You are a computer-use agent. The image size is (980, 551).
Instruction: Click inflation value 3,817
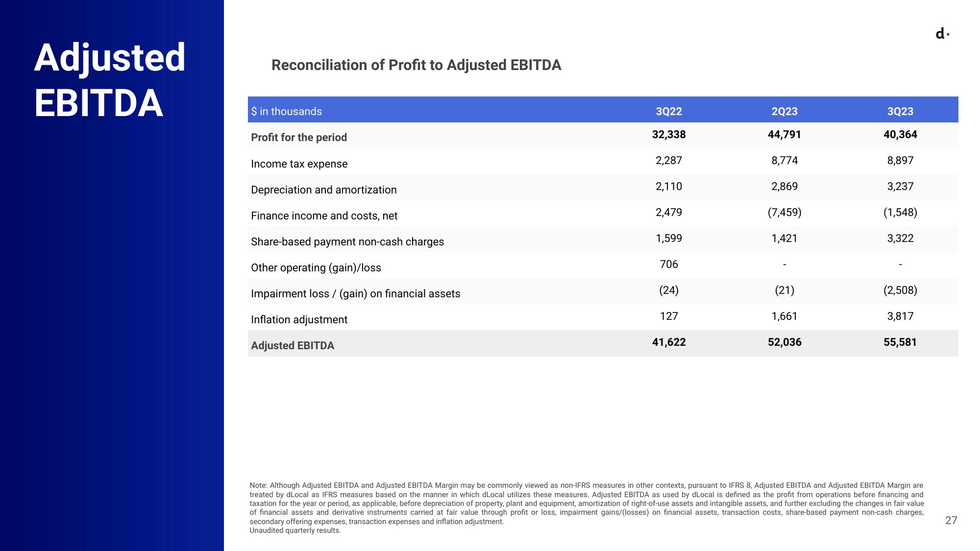coord(900,316)
